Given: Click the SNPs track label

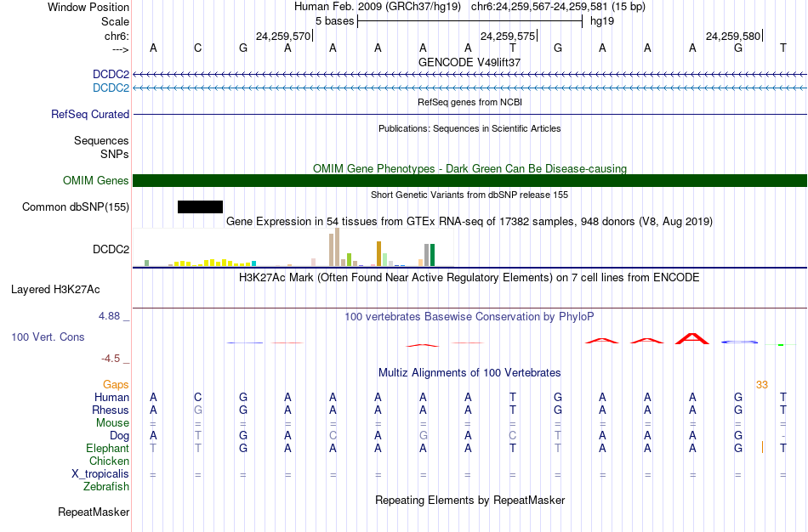Looking at the screenshot, I should click(x=115, y=154).
